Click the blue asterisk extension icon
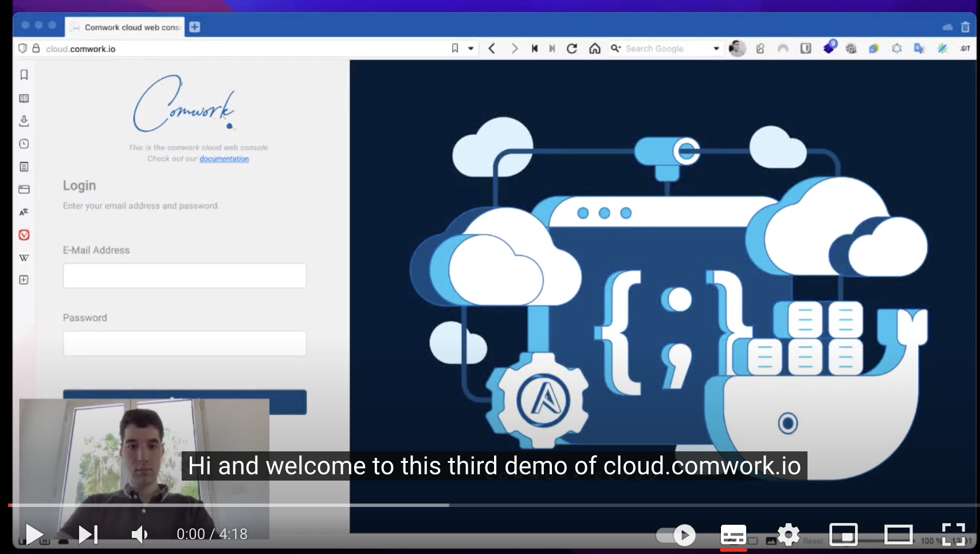The image size is (980, 554). pos(942,49)
